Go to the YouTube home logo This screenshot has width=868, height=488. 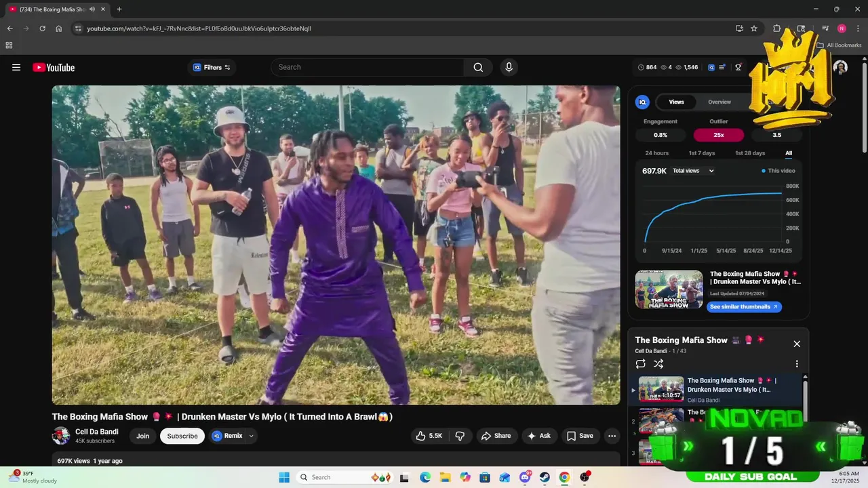click(54, 67)
